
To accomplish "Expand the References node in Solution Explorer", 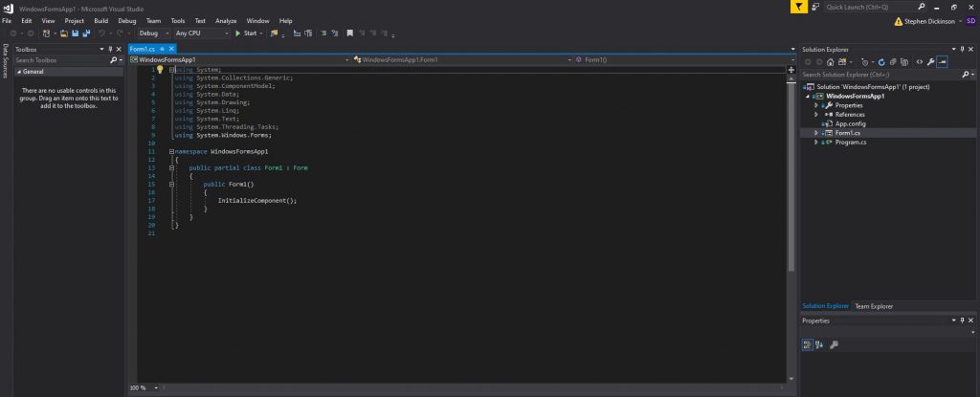I will tap(816, 115).
